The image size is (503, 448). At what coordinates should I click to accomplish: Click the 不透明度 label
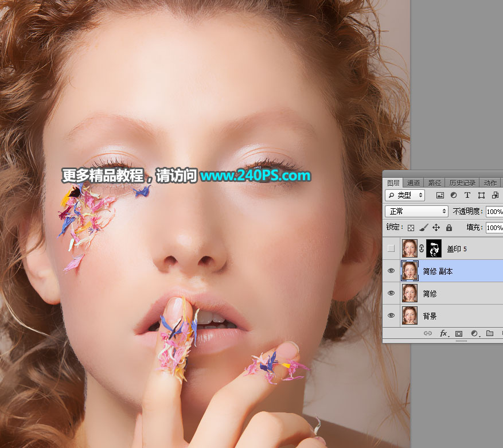click(x=467, y=211)
